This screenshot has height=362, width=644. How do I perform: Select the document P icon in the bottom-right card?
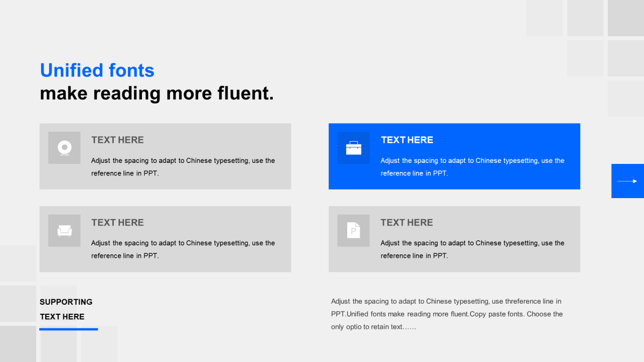(x=353, y=231)
